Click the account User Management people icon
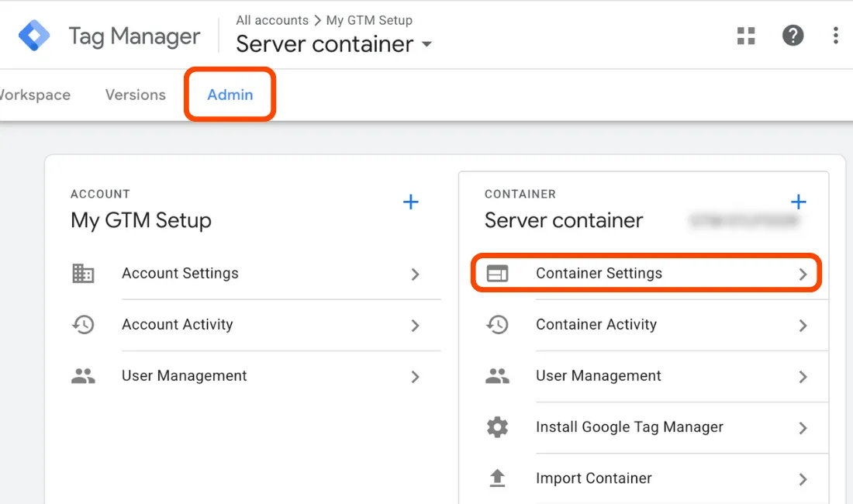Image resolution: width=853 pixels, height=504 pixels. pyautogui.click(x=84, y=377)
